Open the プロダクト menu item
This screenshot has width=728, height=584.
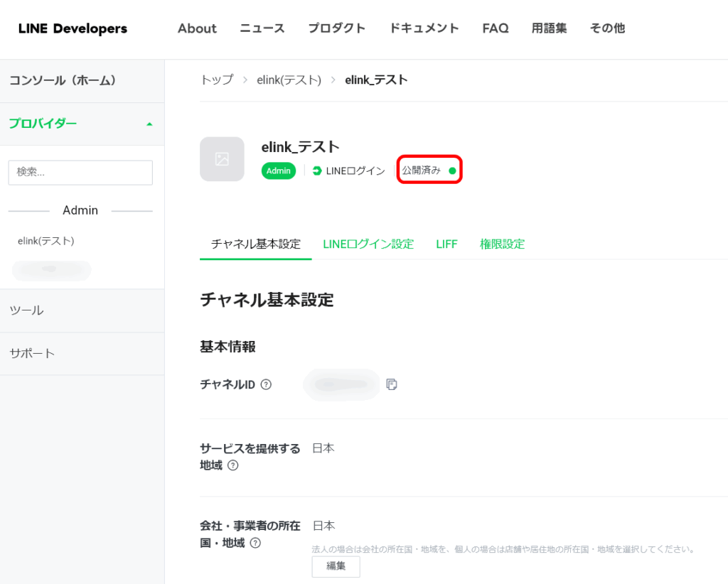336,28
